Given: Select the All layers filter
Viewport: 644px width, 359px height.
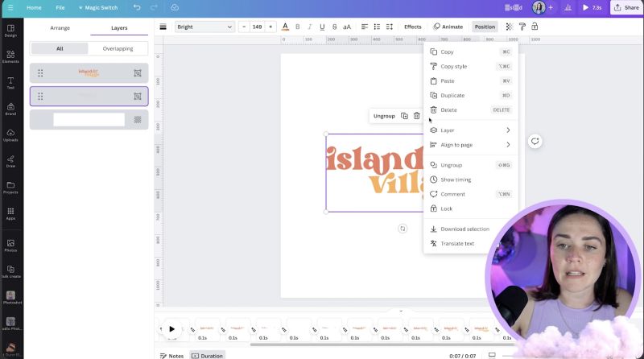Looking at the screenshot, I should click(60, 48).
